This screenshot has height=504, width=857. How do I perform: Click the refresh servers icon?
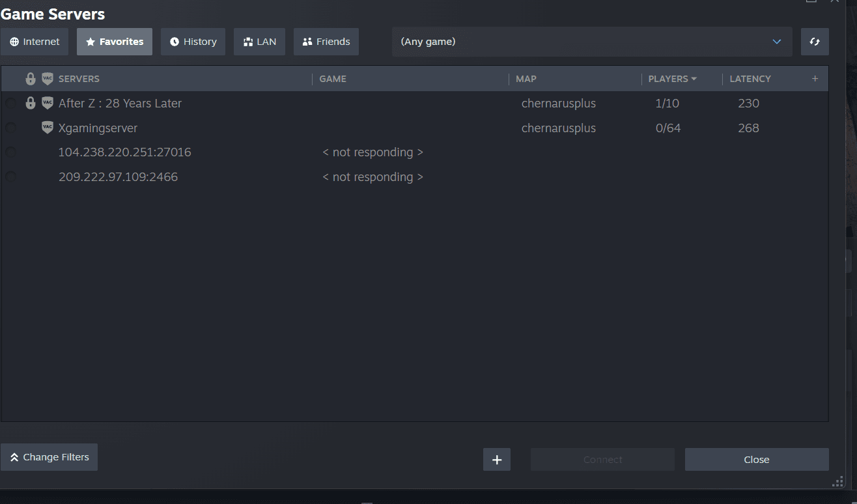tap(815, 41)
